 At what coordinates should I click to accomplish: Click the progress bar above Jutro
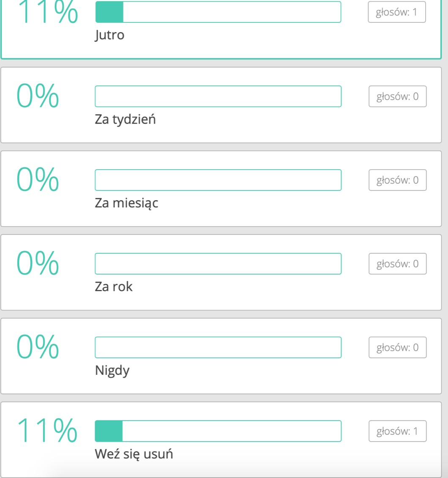pos(218,12)
